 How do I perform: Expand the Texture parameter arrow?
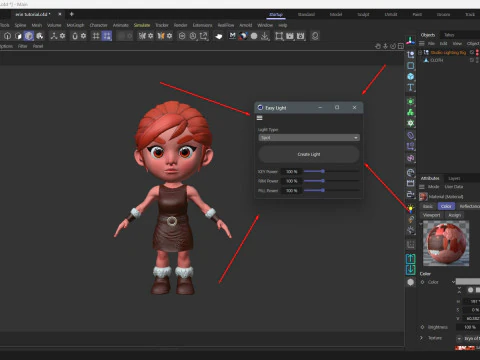pos(421,338)
